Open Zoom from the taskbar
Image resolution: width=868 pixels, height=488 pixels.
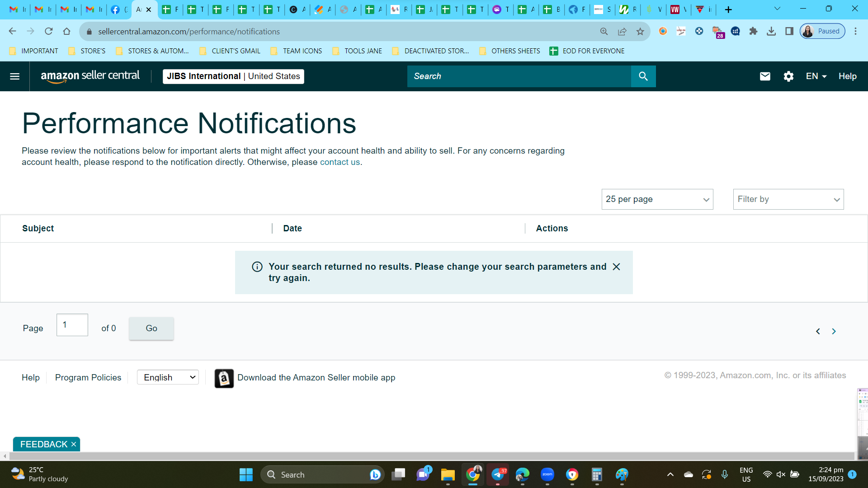(x=547, y=474)
